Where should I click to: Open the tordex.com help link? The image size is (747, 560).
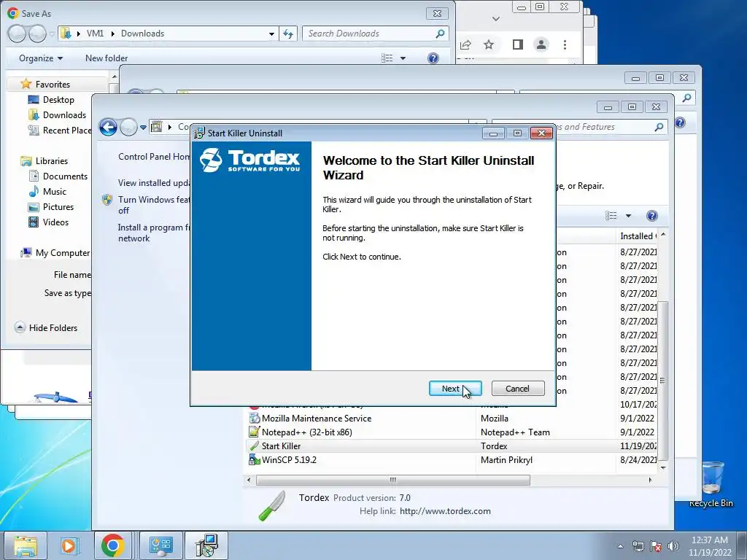(x=445, y=511)
